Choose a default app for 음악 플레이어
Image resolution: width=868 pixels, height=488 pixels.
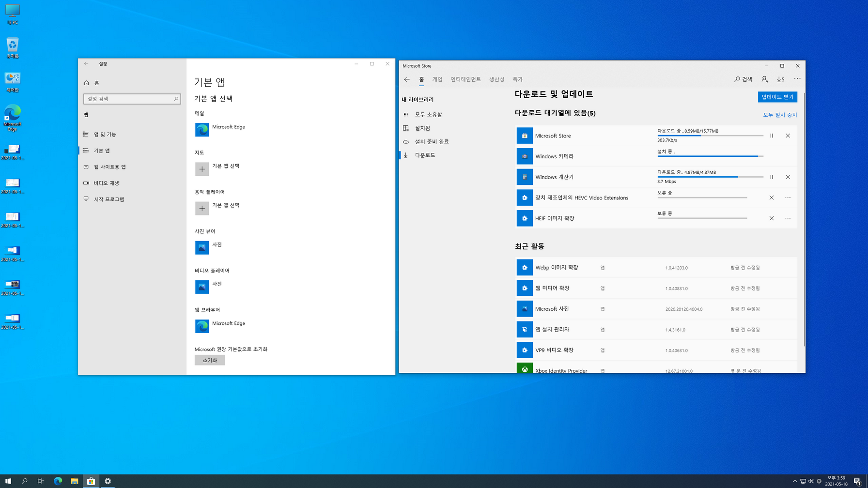point(217,208)
